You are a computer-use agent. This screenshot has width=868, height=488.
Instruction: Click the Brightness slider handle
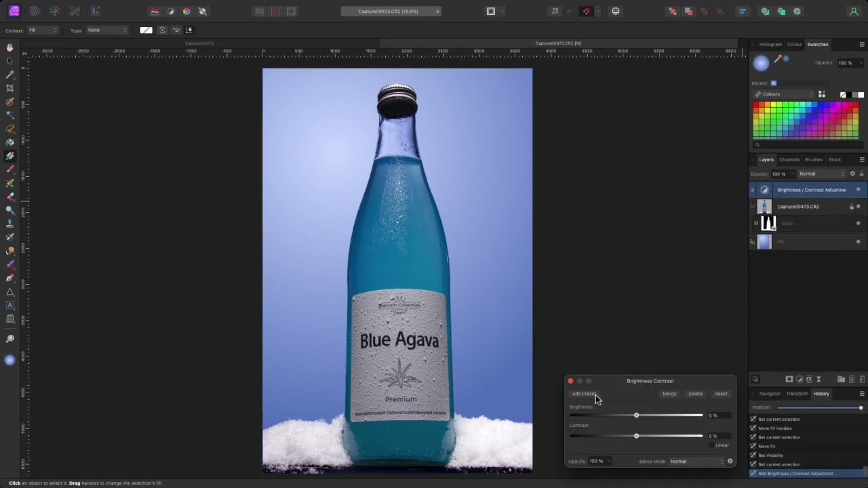[636, 415]
